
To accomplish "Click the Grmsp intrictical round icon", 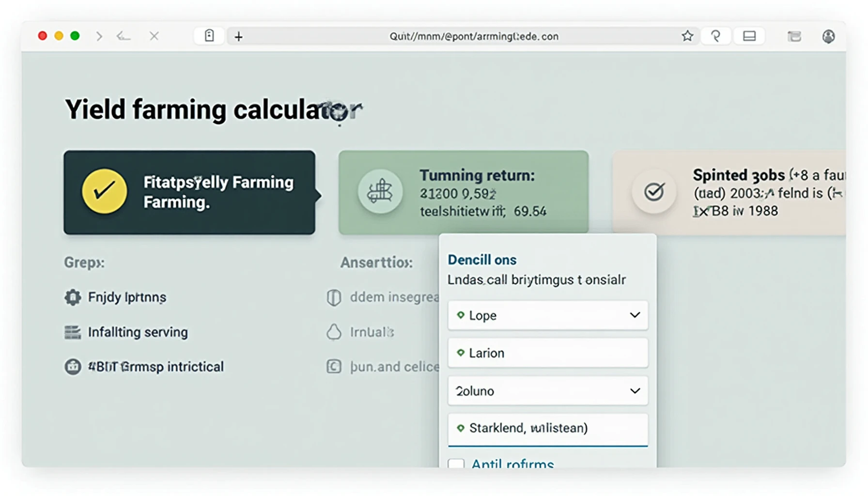I will coord(73,367).
